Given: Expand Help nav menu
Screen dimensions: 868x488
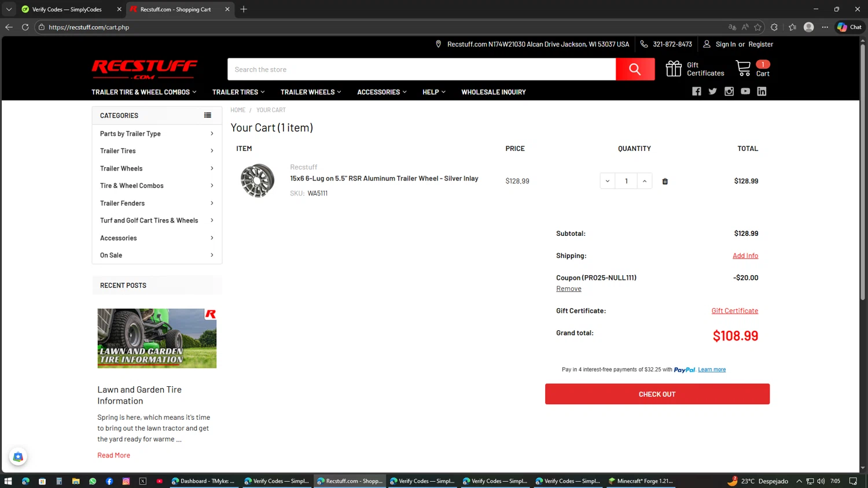Looking at the screenshot, I should (434, 92).
